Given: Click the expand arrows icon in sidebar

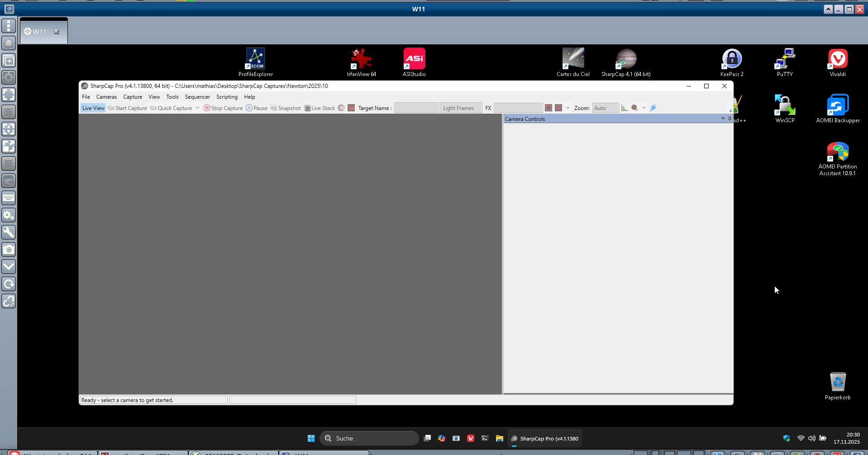Looking at the screenshot, I should 9,146.
